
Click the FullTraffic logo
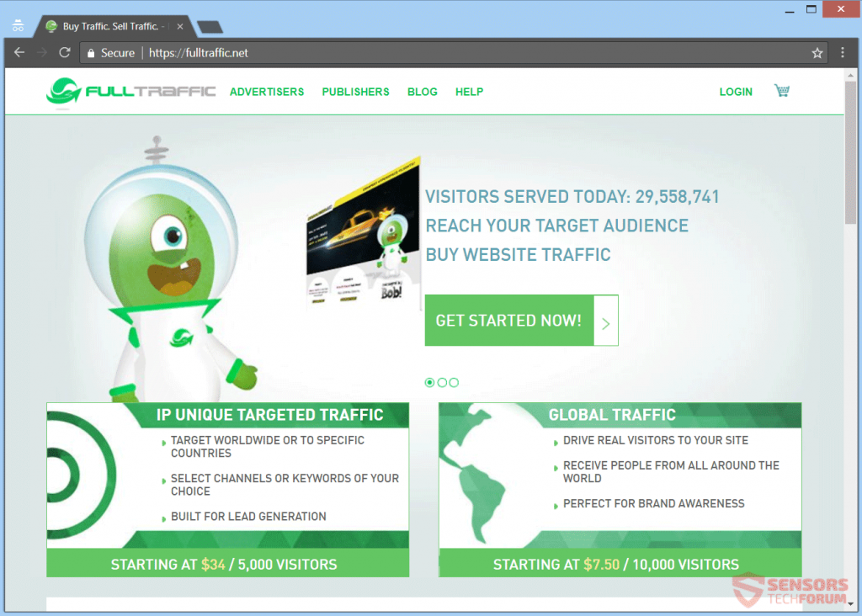click(130, 91)
